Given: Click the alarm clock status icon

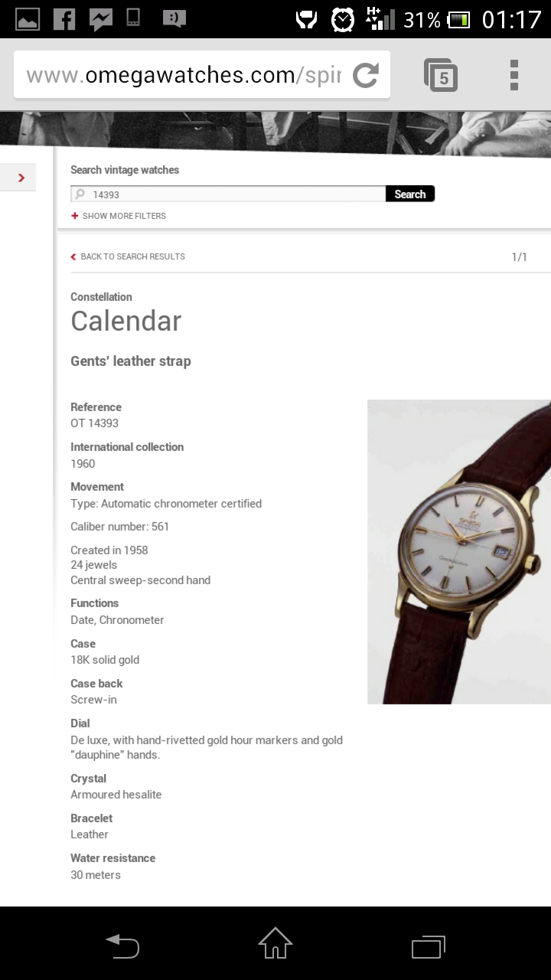Looking at the screenshot, I should pos(343,18).
